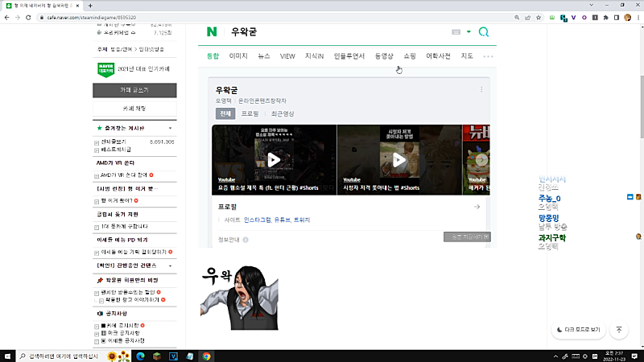The height and width of the screenshot is (362, 644).
Task: Click the address bar URL
Action: 91,18
